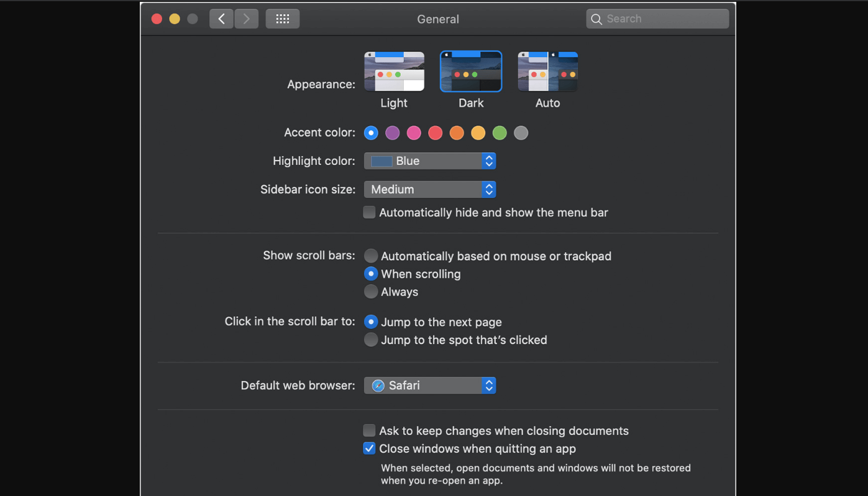Select the Dark appearance thumbnail
The image size is (868, 496).
click(470, 71)
